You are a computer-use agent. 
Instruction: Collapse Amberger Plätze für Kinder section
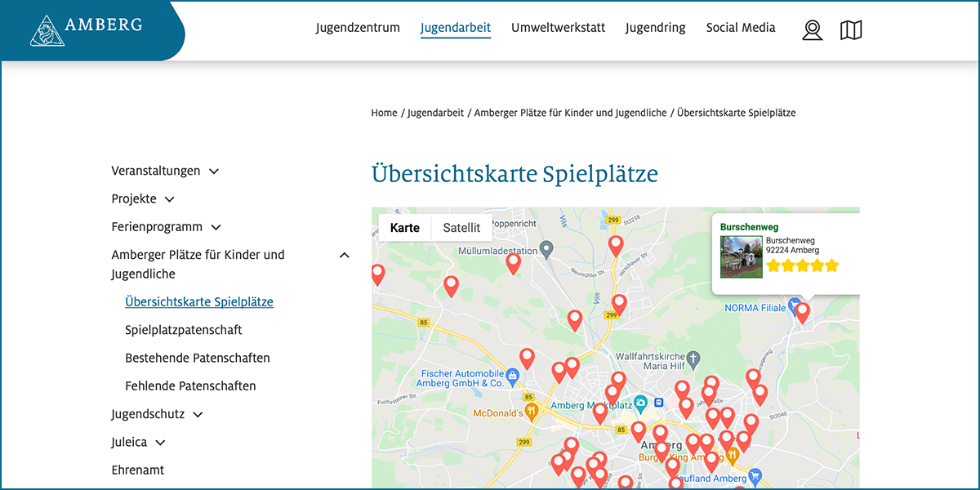[344, 255]
